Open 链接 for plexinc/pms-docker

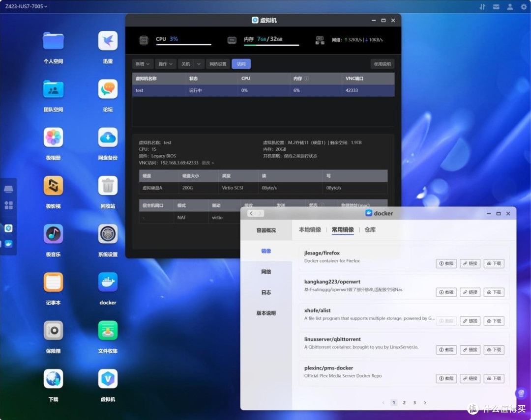(x=470, y=378)
